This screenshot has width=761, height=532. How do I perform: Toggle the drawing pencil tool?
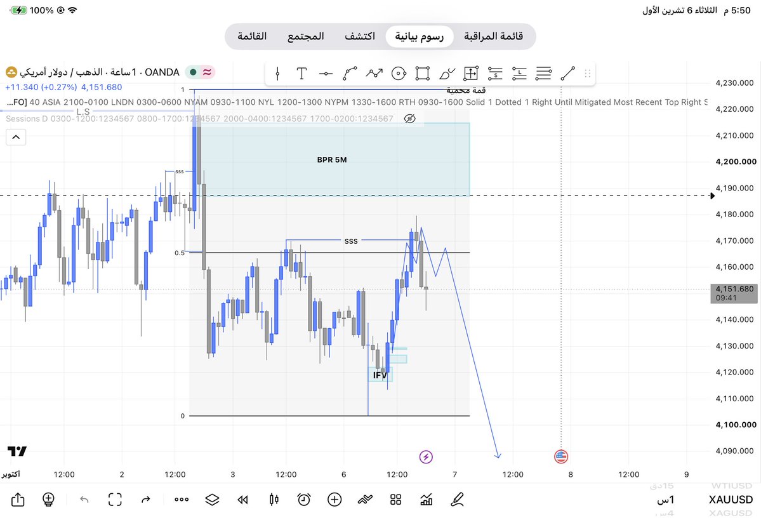click(457, 500)
